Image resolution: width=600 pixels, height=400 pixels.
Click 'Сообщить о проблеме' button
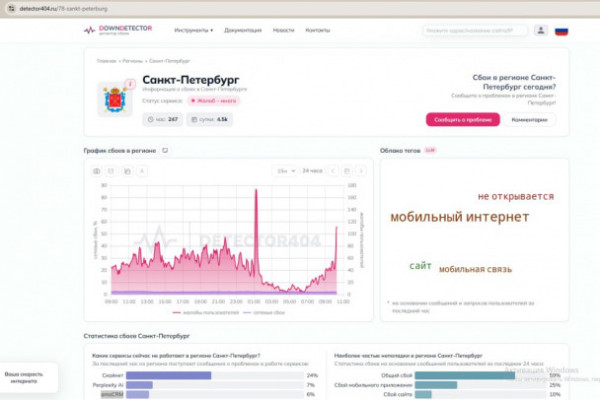(463, 119)
